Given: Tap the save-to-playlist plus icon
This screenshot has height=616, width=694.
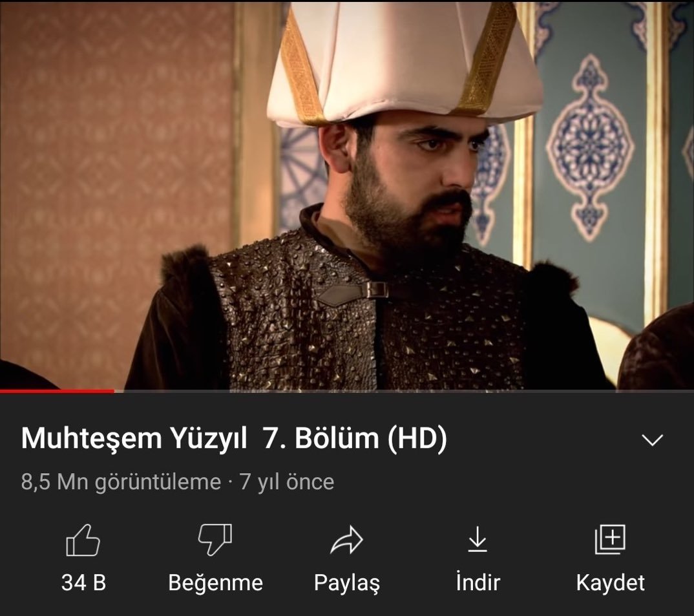Looking at the screenshot, I should [610, 539].
